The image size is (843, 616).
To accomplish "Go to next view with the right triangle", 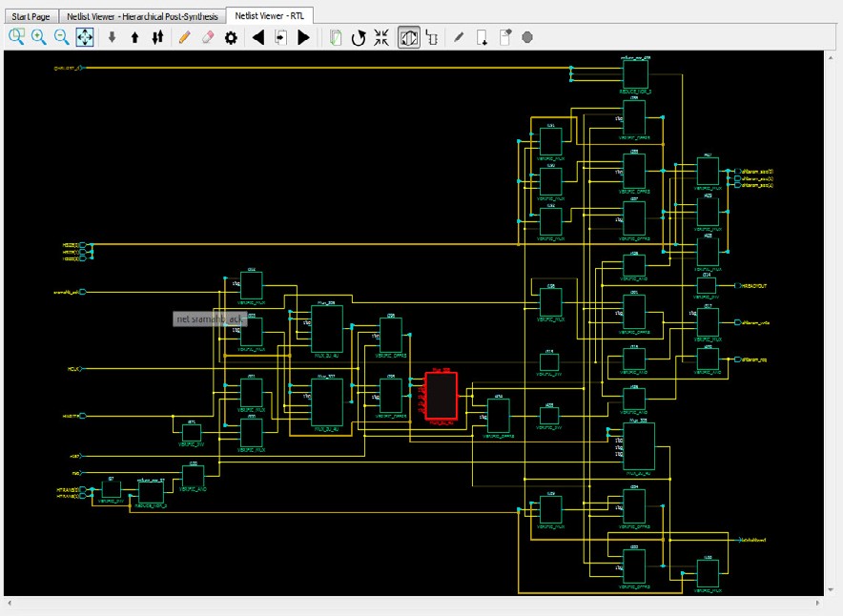I will [x=304, y=37].
